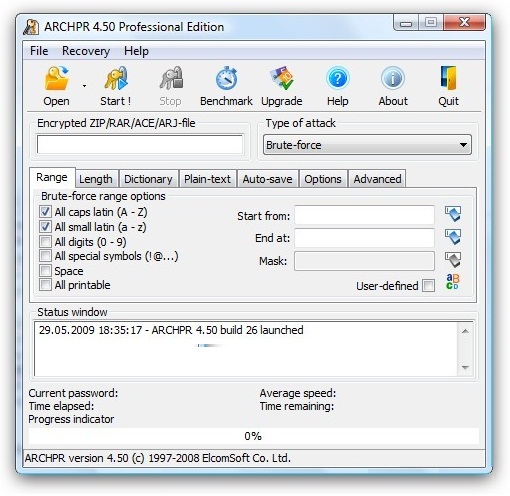Screen dimensions: 510x496
Task: Open the Help menu in menu bar
Action: tap(136, 51)
